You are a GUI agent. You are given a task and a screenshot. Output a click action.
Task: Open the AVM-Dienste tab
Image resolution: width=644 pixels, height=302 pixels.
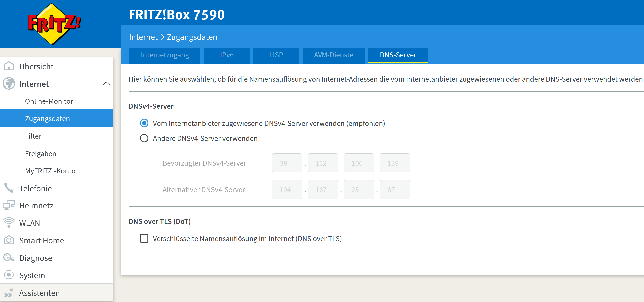point(333,55)
